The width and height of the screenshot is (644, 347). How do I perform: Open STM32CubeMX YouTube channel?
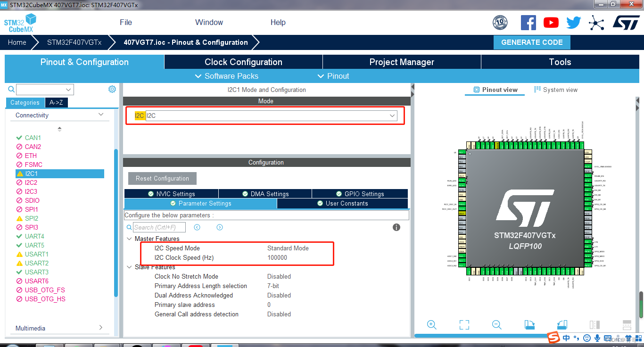551,22
